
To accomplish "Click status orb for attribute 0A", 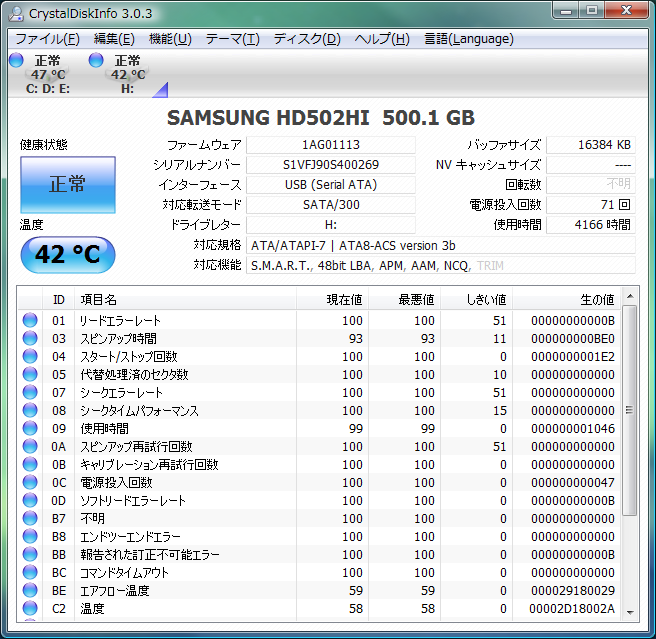I will click(30, 446).
